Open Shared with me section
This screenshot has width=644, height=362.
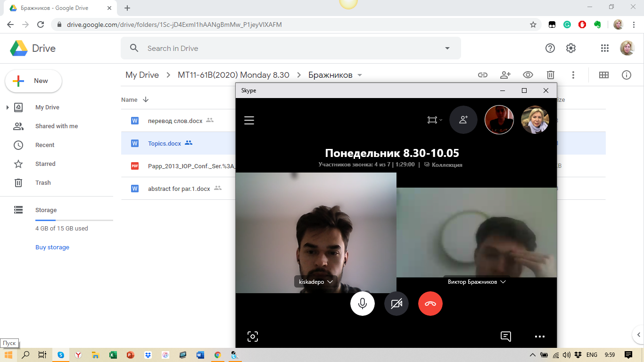point(56,126)
